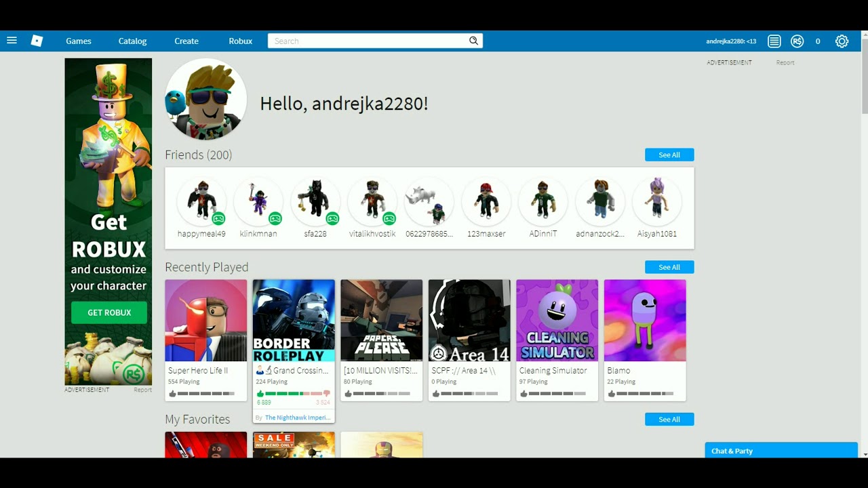The height and width of the screenshot is (488, 868).
Task: Click in the Search input field
Action: click(368, 41)
